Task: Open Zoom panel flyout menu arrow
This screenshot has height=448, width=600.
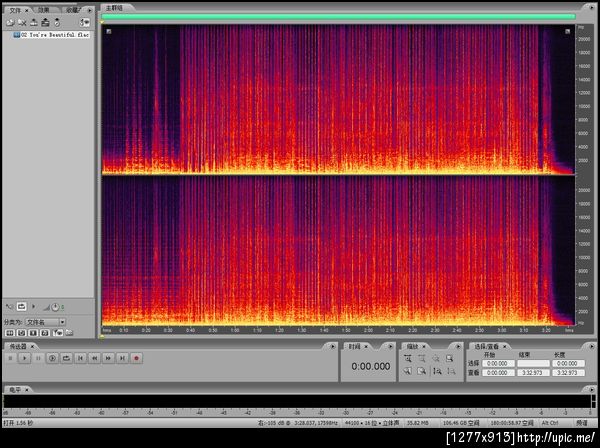Action: 458,347
